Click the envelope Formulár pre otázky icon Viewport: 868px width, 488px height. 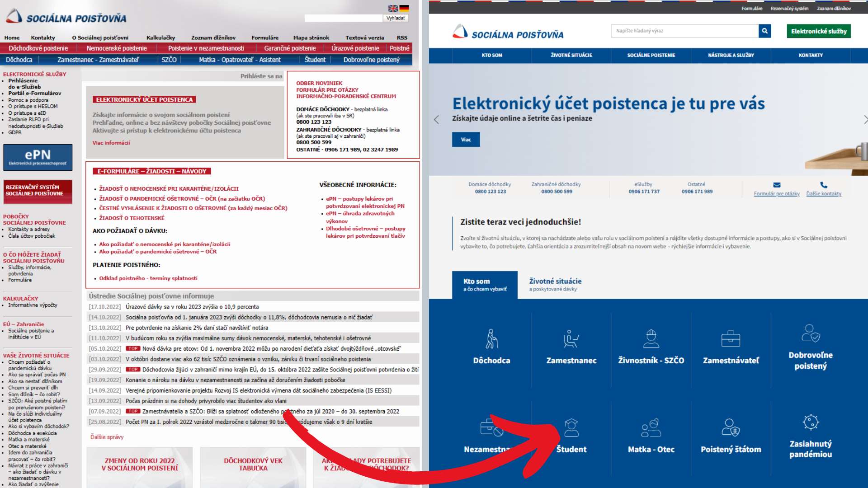[x=777, y=185]
